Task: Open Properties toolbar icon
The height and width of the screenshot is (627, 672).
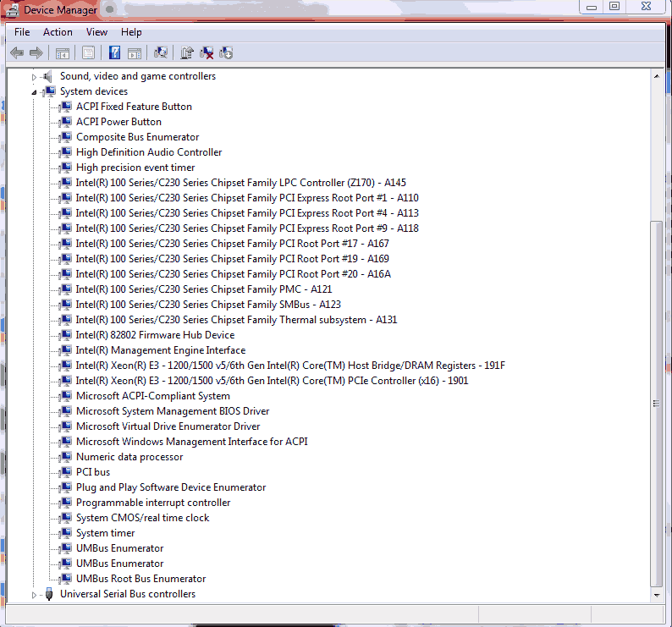Action: click(88, 53)
